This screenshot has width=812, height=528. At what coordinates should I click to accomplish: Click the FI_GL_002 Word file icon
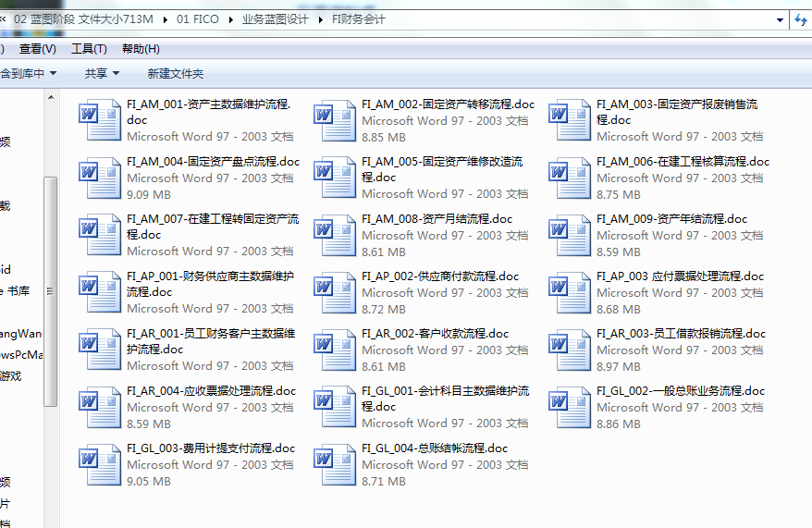point(570,407)
